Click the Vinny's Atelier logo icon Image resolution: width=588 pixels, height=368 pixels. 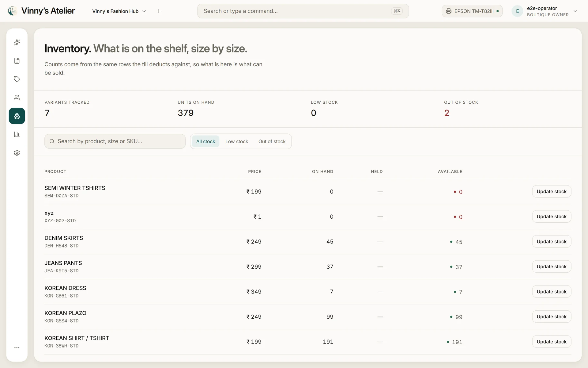(x=12, y=11)
